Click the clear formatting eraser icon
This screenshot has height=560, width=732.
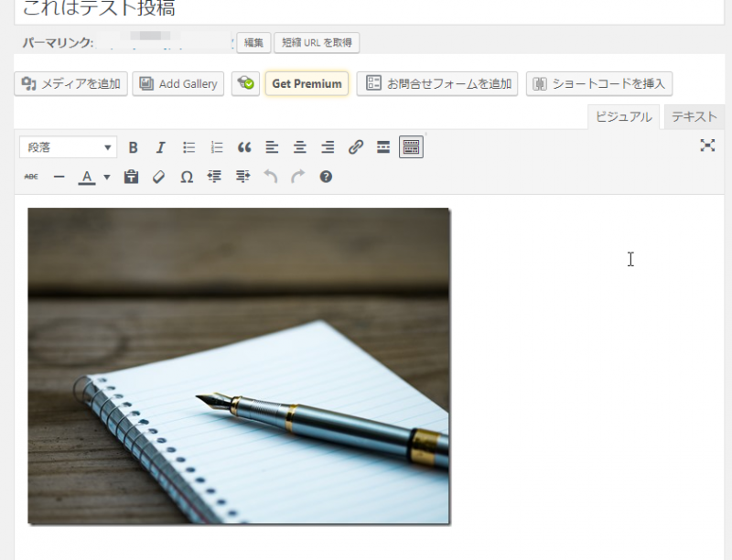pos(158,177)
